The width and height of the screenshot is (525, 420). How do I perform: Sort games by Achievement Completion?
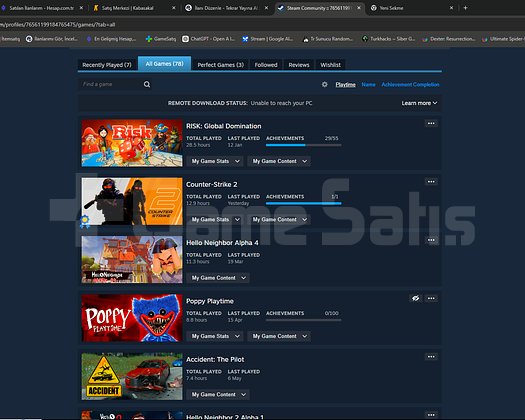click(x=410, y=84)
